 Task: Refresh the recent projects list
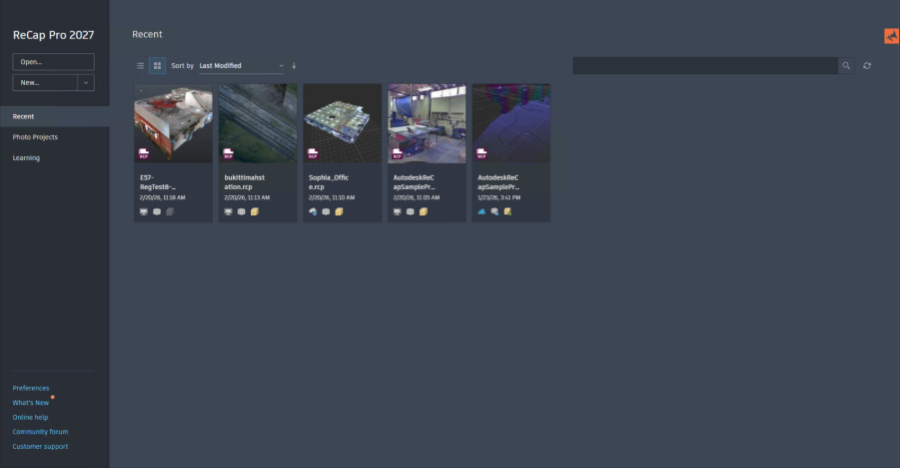(867, 66)
